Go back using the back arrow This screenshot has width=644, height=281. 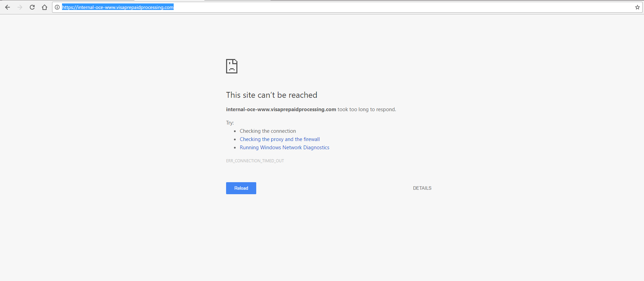click(x=8, y=7)
